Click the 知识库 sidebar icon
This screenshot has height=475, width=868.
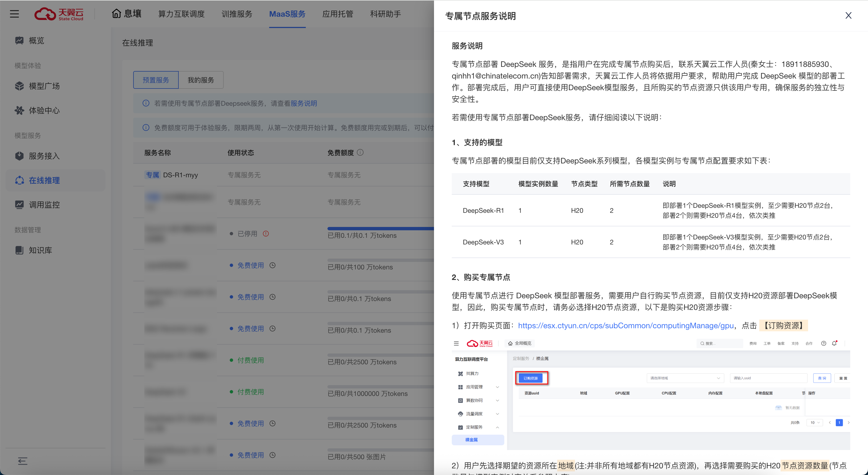[19, 250]
